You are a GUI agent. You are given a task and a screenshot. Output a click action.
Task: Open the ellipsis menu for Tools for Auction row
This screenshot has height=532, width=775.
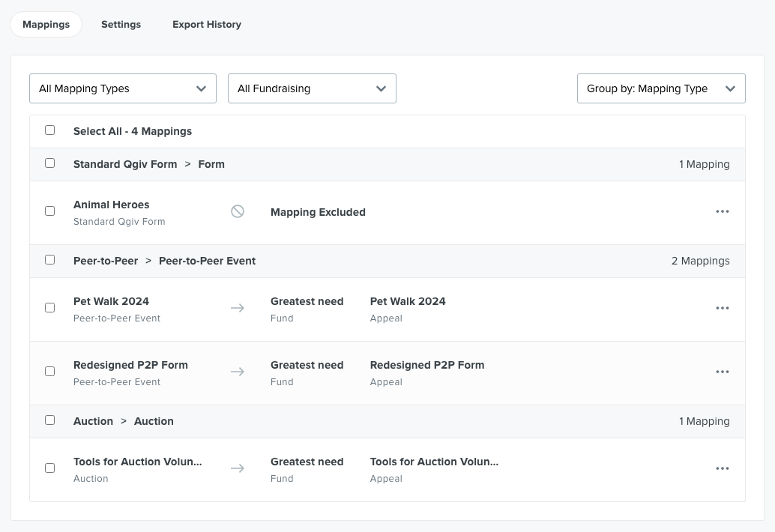pos(722,468)
